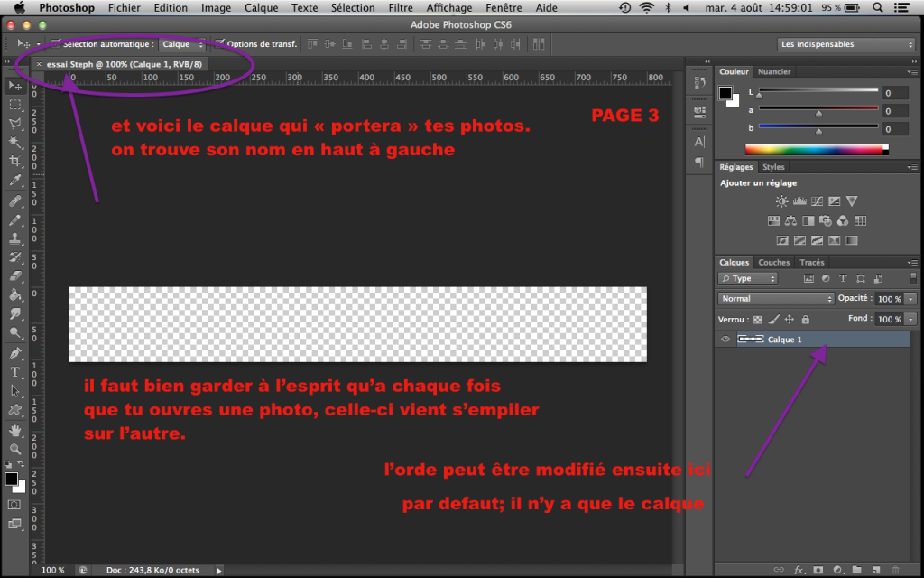The image size is (924, 578).
Task: Select the Eyedropper tool
Action: [x=15, y=180]
